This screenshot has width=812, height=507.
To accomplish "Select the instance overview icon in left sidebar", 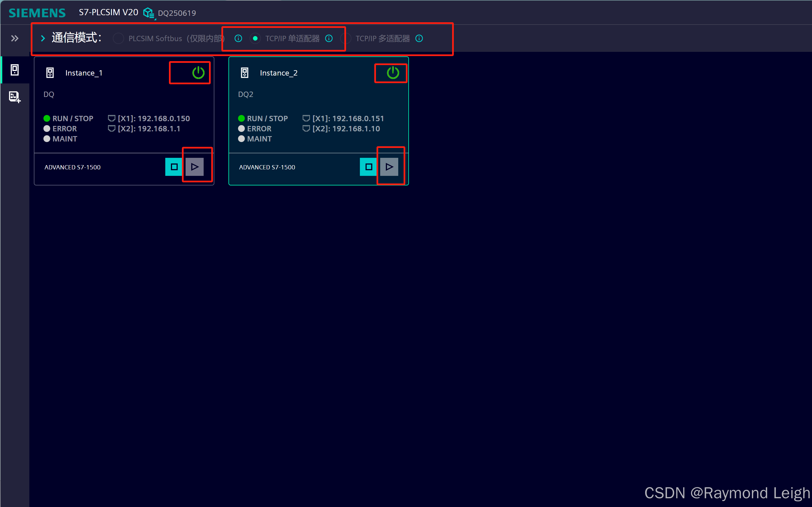I will (15, 70).
